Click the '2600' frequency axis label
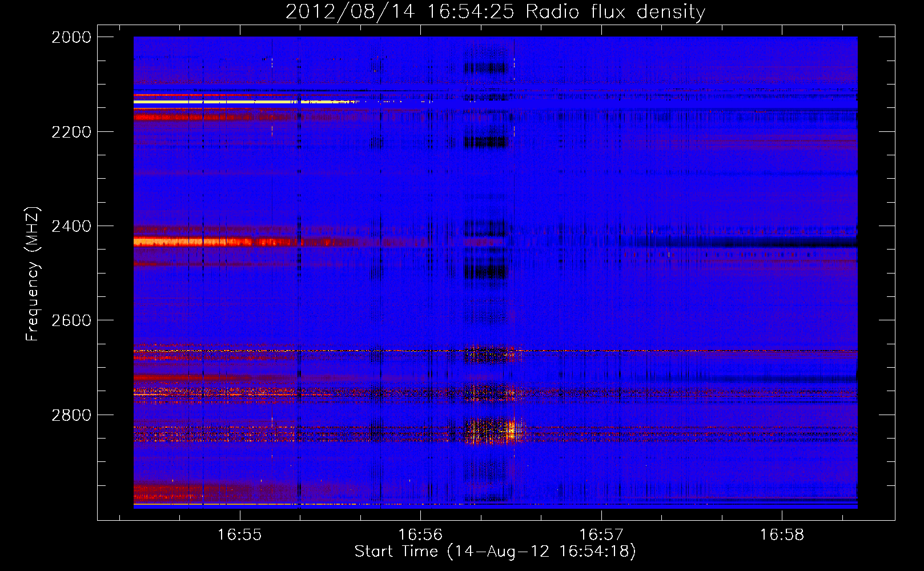 (71, 320)
